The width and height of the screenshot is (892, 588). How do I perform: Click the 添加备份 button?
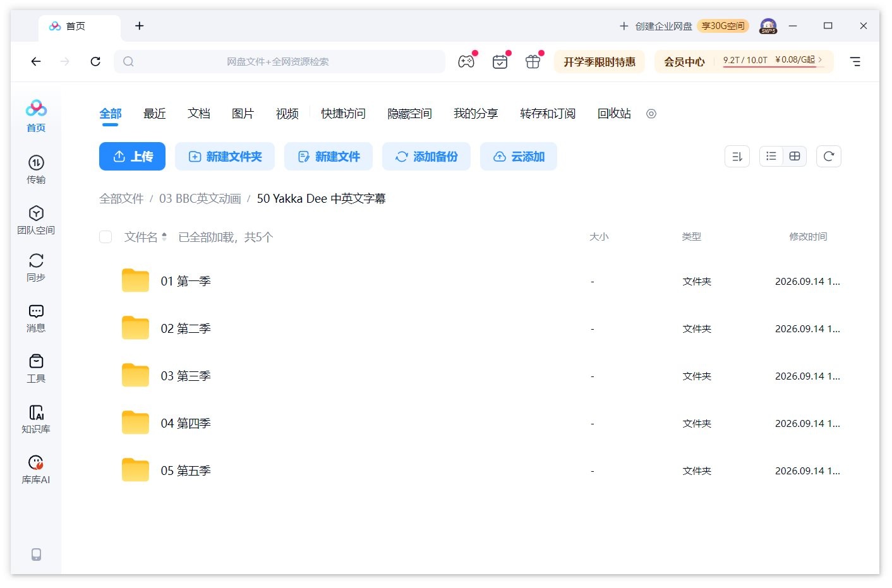[426, 156]
